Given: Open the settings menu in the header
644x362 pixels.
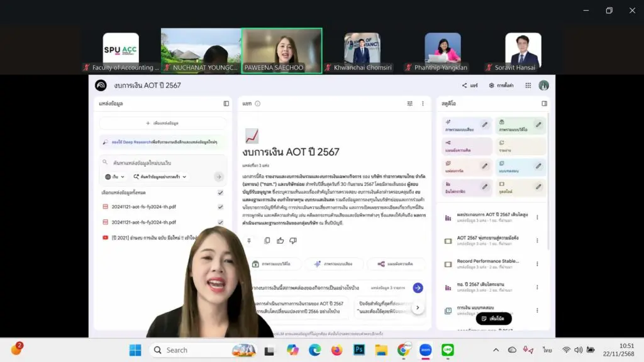Looking at the screenshot, I should pyautogui.click(x=501, y=85).
